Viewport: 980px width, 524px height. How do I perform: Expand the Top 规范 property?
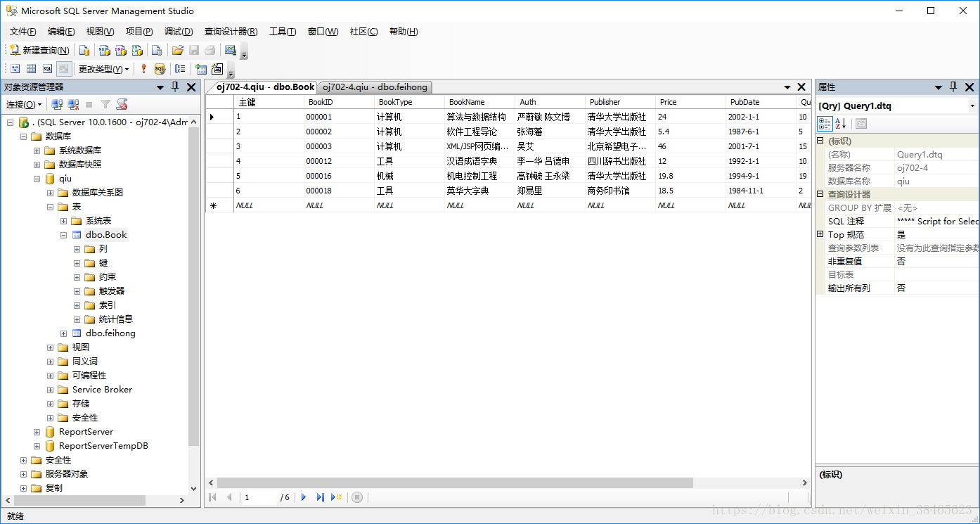(x=820, y=234)
